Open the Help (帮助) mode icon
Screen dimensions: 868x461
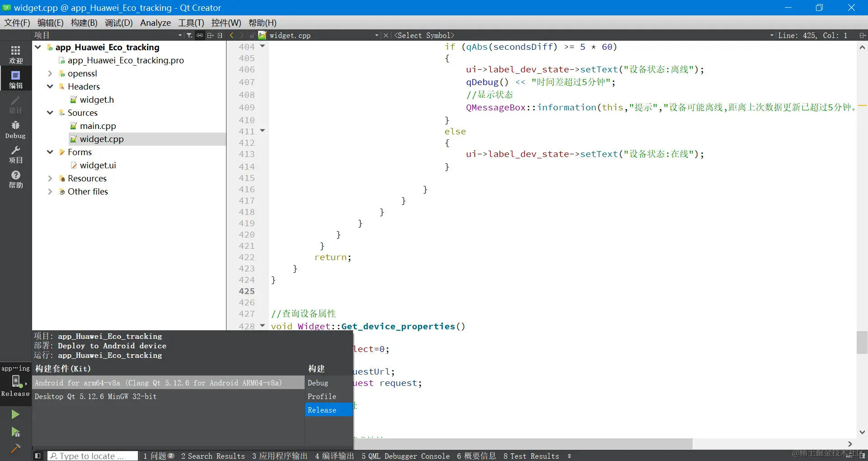pyautogui.click(x=16, y=179)
